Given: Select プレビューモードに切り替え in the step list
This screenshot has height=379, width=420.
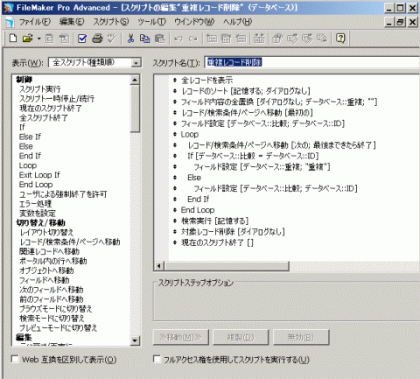Looking at the screenshot, I should click(x=58, y=328).
